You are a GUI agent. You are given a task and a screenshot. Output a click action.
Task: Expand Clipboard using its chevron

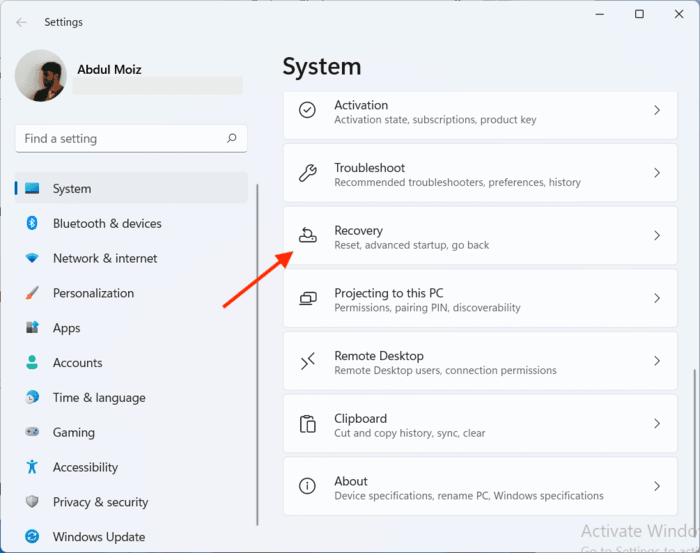(657, 424)
